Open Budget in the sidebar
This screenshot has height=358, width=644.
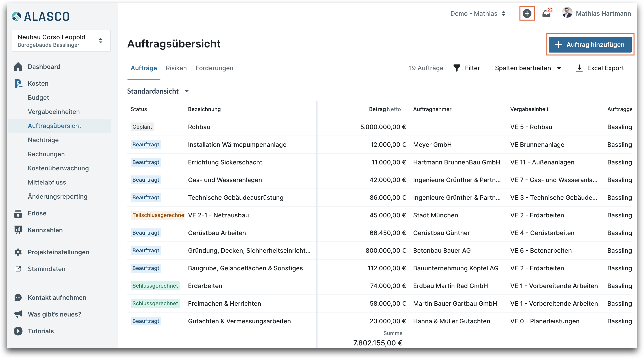tap(38, 98)
